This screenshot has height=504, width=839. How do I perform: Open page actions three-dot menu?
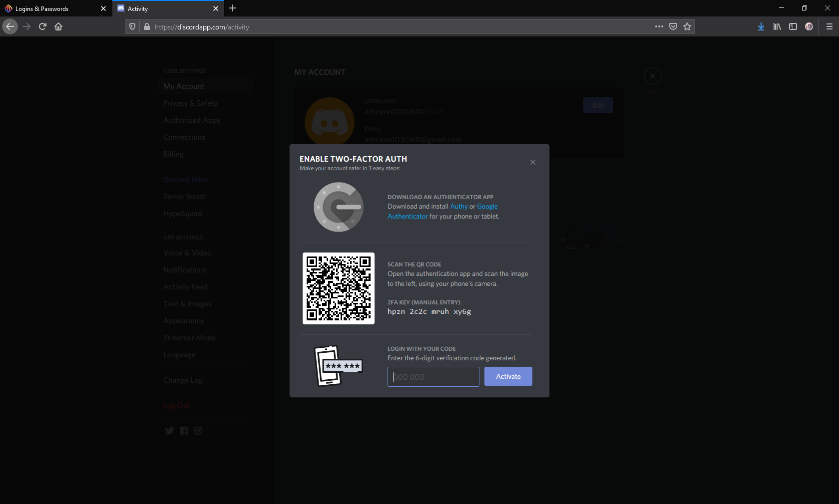pos(659,26)
